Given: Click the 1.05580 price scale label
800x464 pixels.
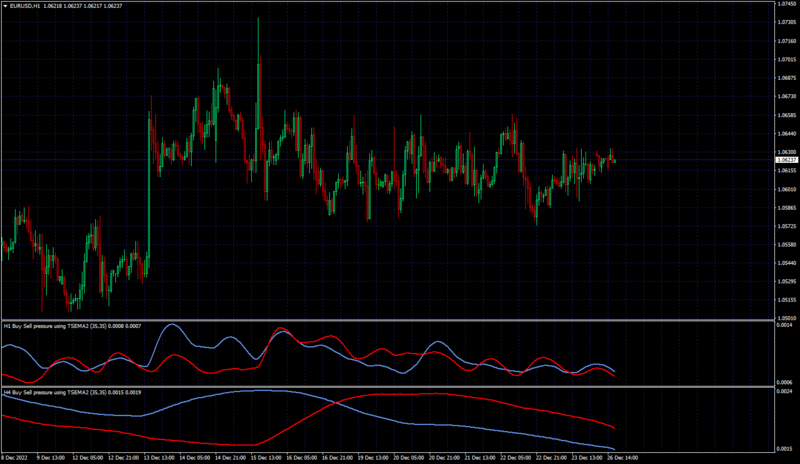Looking at the screenshot, I should [786, 245].
